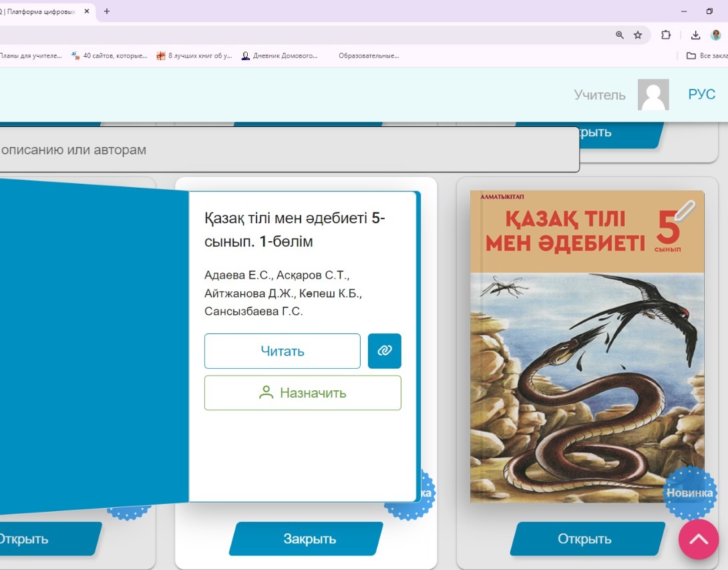Open the 'Планы для учителе...' bookmark
Viewport: 728px width, 570px height.
point(31,55)
